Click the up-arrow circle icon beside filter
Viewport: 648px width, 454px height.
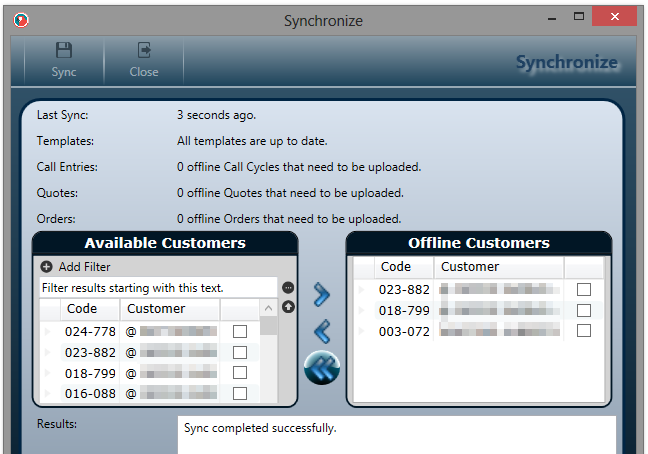[x=288, y=306]
